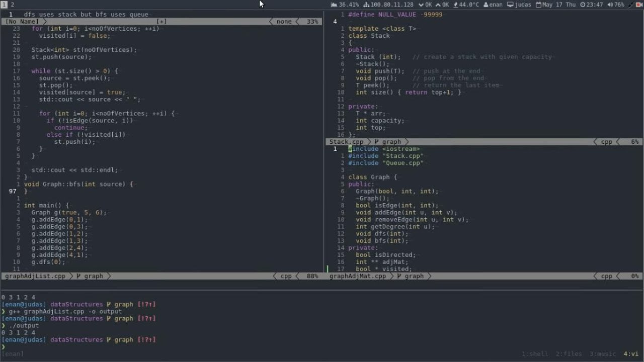Click line 'int size() { return top+1; }'
Viewport: 644px width, 362px height.
[x=409, y=92]
